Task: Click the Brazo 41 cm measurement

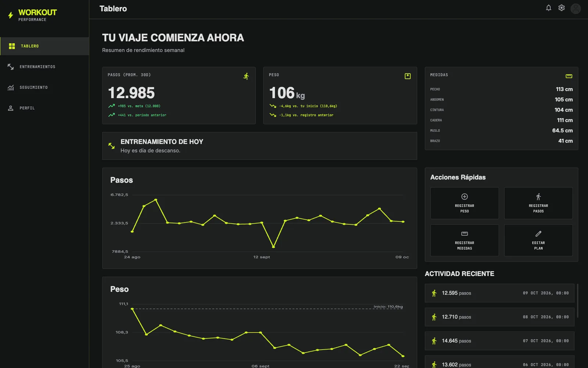Action: coord(501,141)
